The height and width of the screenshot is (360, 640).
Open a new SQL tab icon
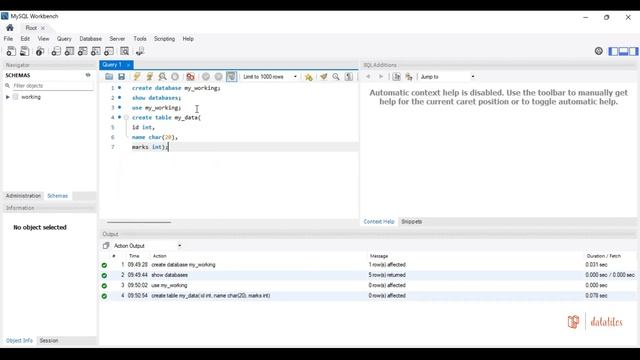pos(11,51)
